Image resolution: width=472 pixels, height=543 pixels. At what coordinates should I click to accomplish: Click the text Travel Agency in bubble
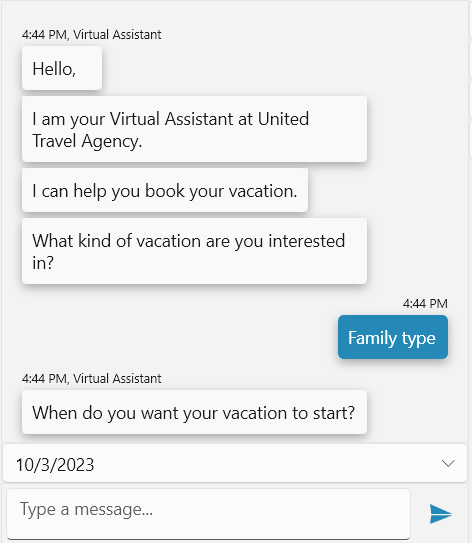[x=87, y=141]
